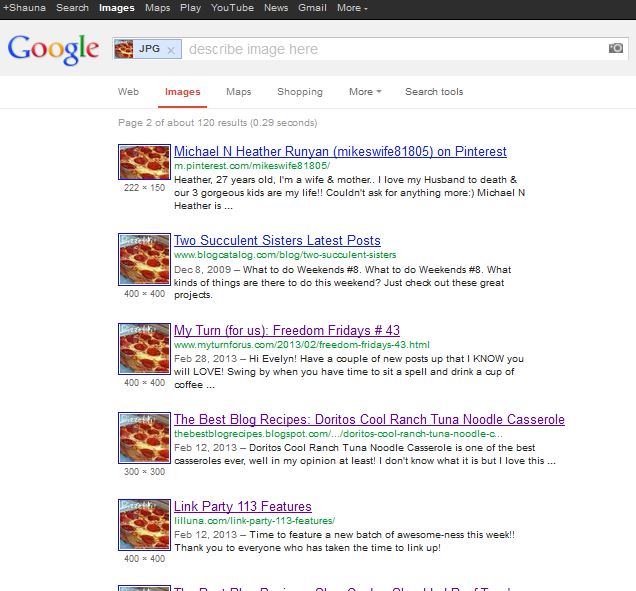Open Link Party 113 Features link
This screenshot has height=591, width=636.
(x=243, y=506)
